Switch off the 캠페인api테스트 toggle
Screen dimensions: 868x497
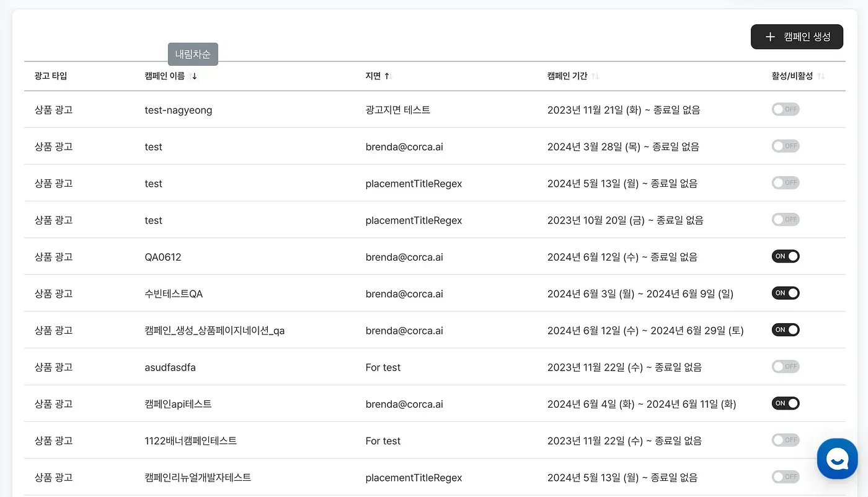(x=786, y=403)
